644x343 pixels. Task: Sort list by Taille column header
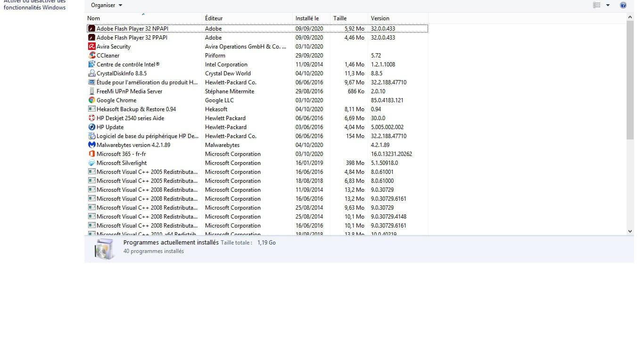349,18
